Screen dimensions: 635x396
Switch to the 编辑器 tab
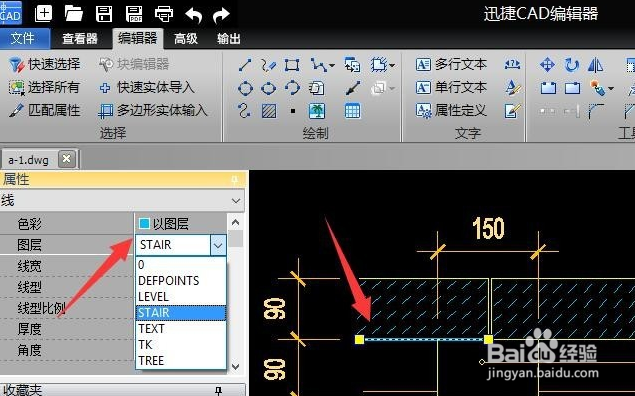point(138,38)
